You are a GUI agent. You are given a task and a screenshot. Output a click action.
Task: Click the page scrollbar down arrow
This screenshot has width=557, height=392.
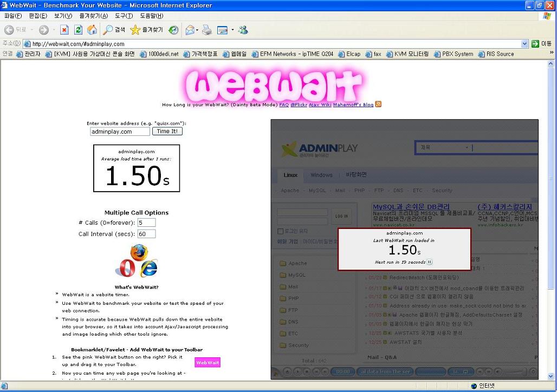click(x=551, y=376)
